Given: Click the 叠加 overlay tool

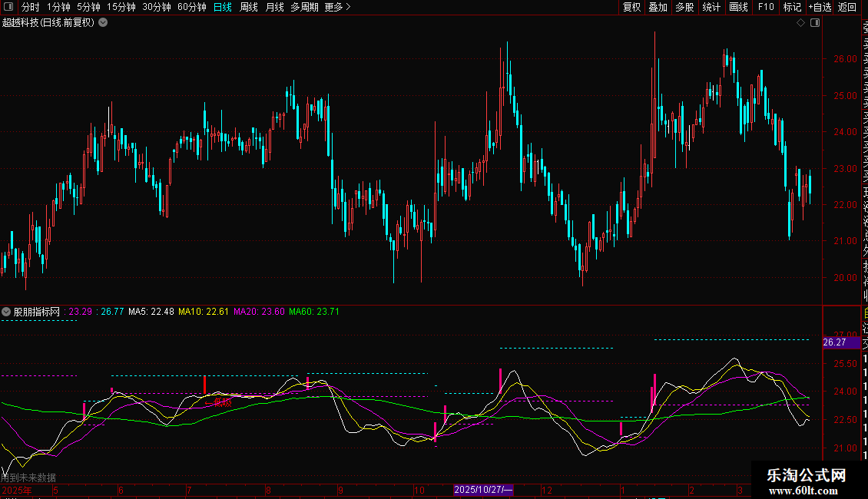Looking at the screenshot, I should [658, 7].
